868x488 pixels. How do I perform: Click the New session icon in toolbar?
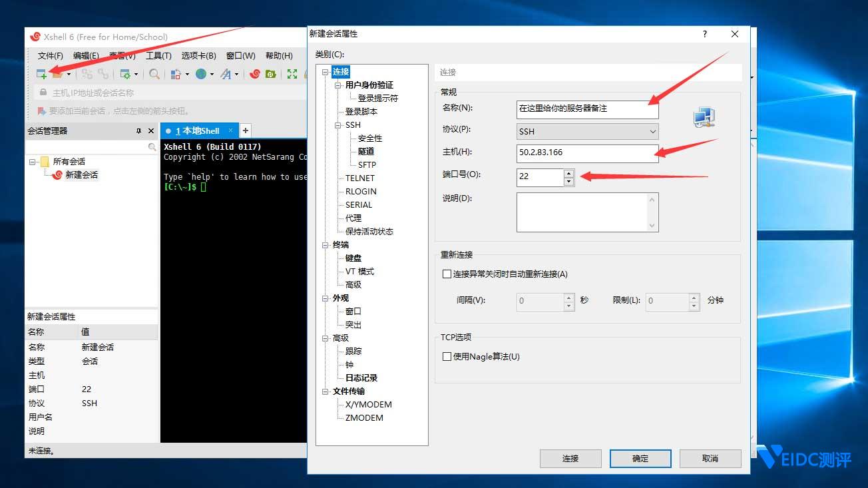point(41,74)
